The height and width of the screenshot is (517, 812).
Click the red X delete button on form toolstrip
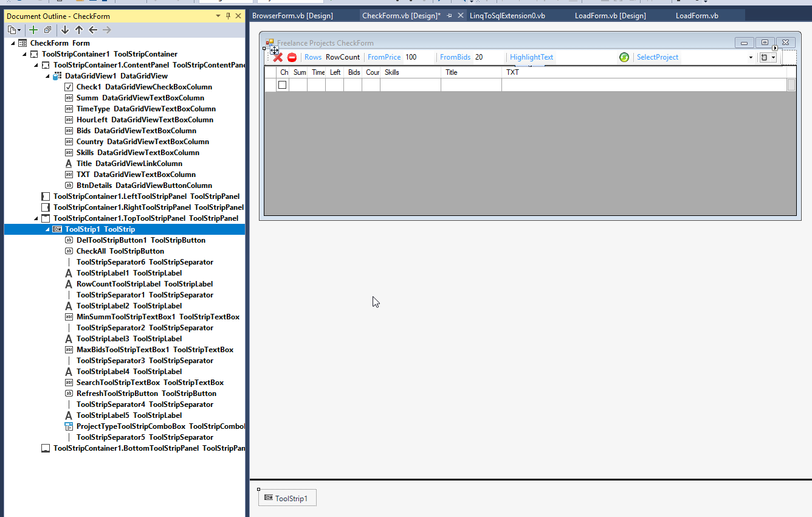pyautogui.click(x=278, y=57)
